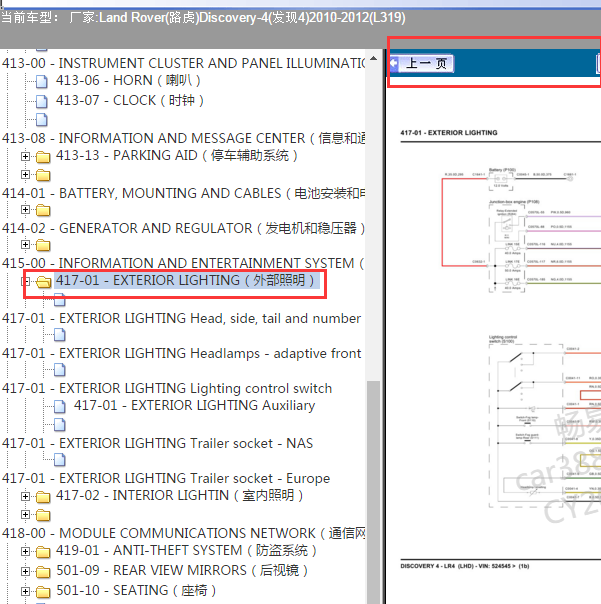
Task: Select 413-08 INFORMATION AND MESSAGE CENTER entry
Action: 183,138
